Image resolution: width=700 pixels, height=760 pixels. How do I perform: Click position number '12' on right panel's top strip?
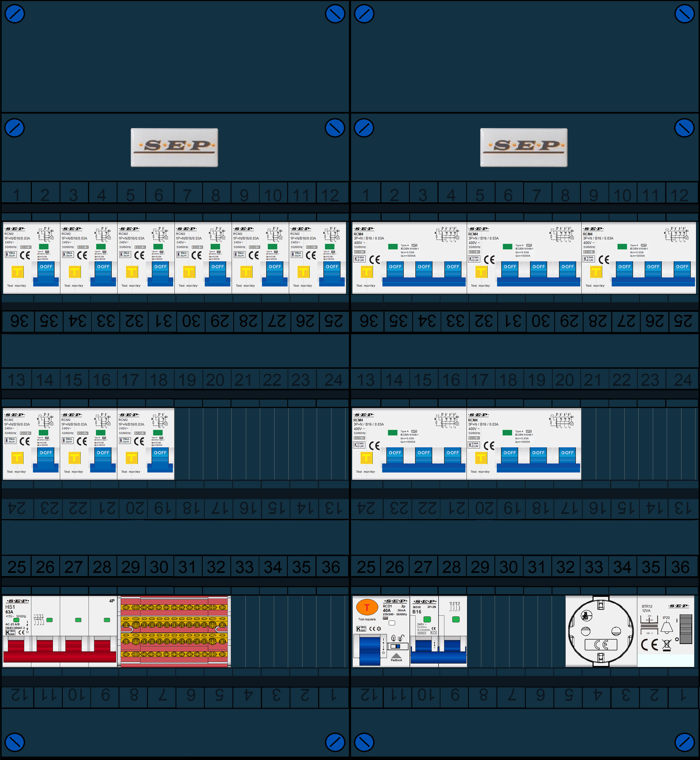tap(679, 195)
